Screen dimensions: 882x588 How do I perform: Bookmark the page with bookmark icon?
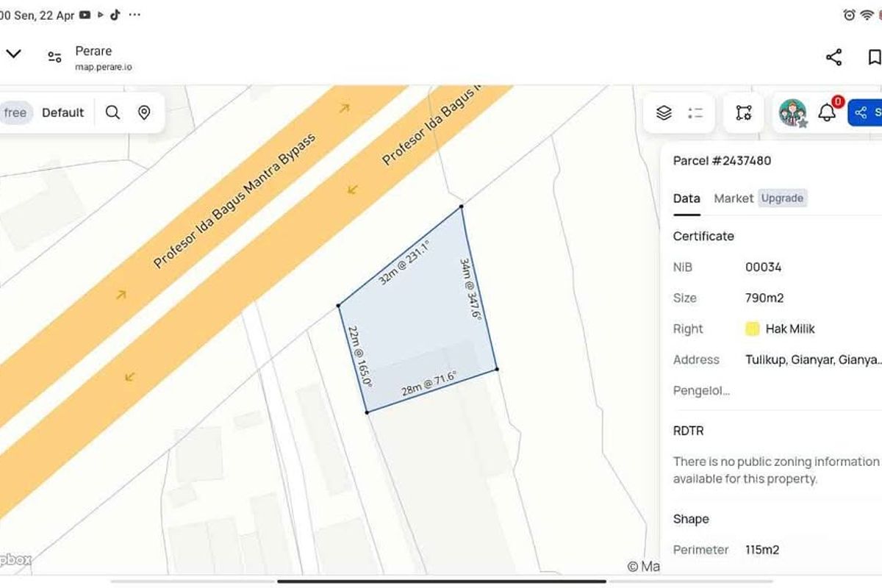coord(874,57)
